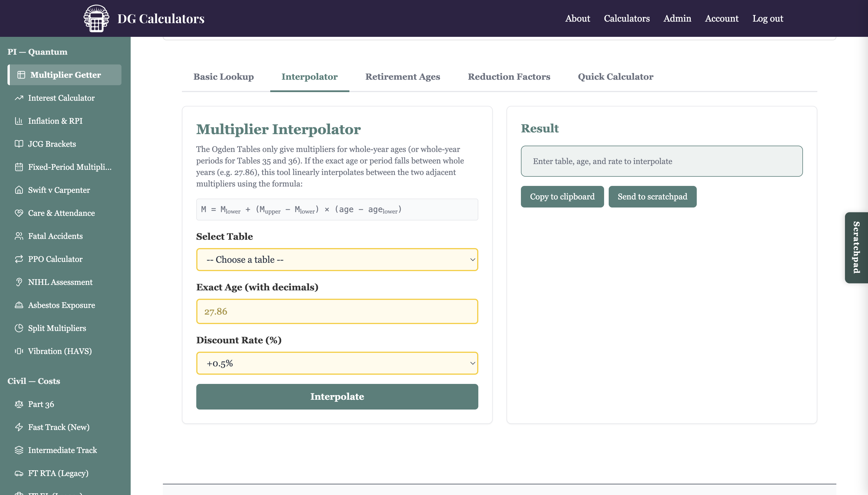Open the Calculators menu in header

(x=627, y=18)
